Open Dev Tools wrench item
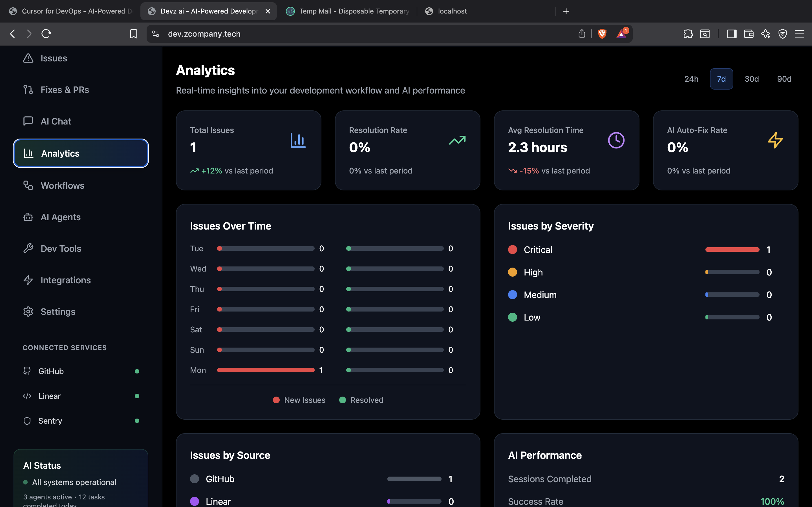 (61, 248)
